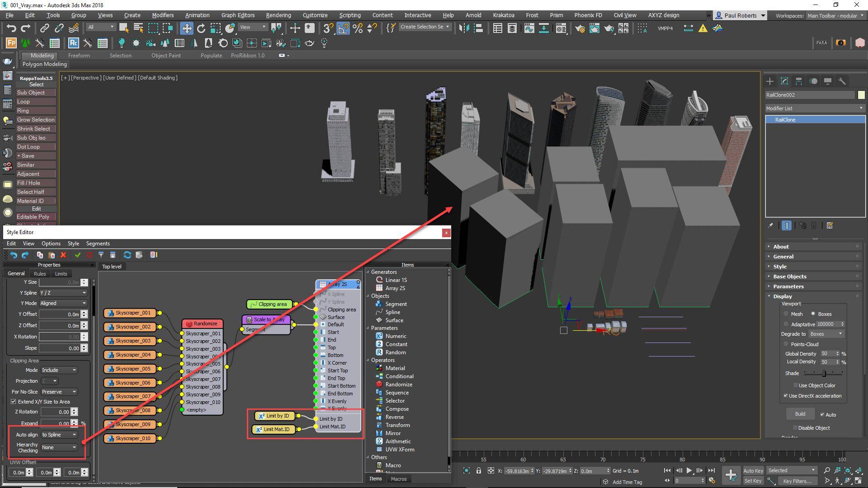
Task: Remove the RailClone modifier using the trash icon
Action: pos(814,226)
